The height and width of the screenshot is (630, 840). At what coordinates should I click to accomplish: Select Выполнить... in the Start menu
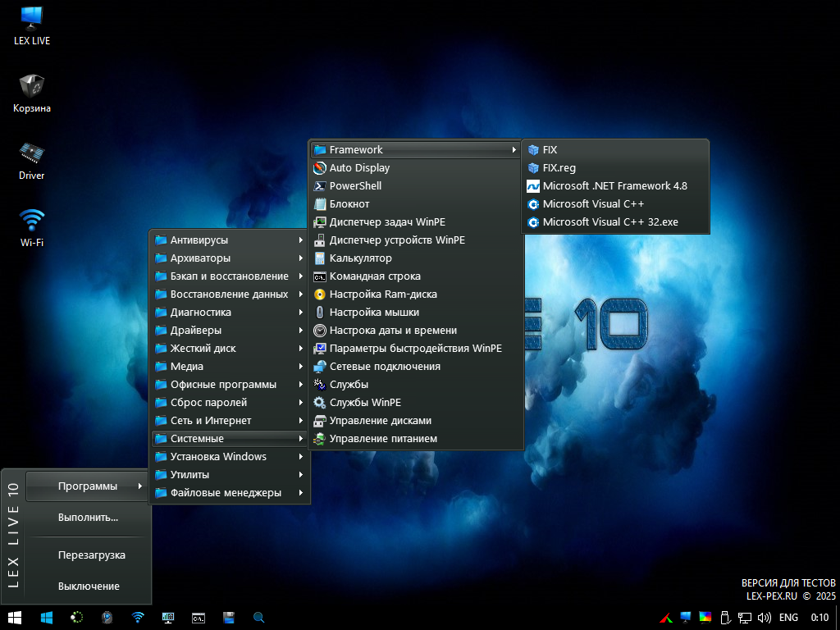coord(87,518)
